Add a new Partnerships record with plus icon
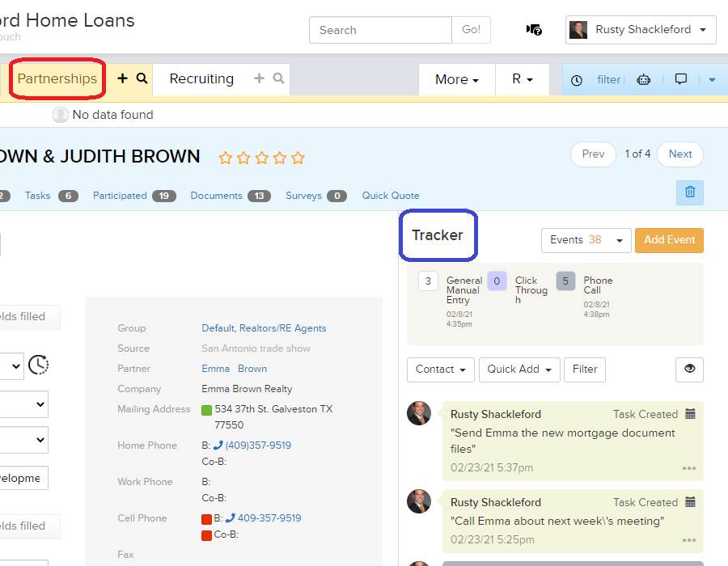728x566 pixels. pos(122,78)
